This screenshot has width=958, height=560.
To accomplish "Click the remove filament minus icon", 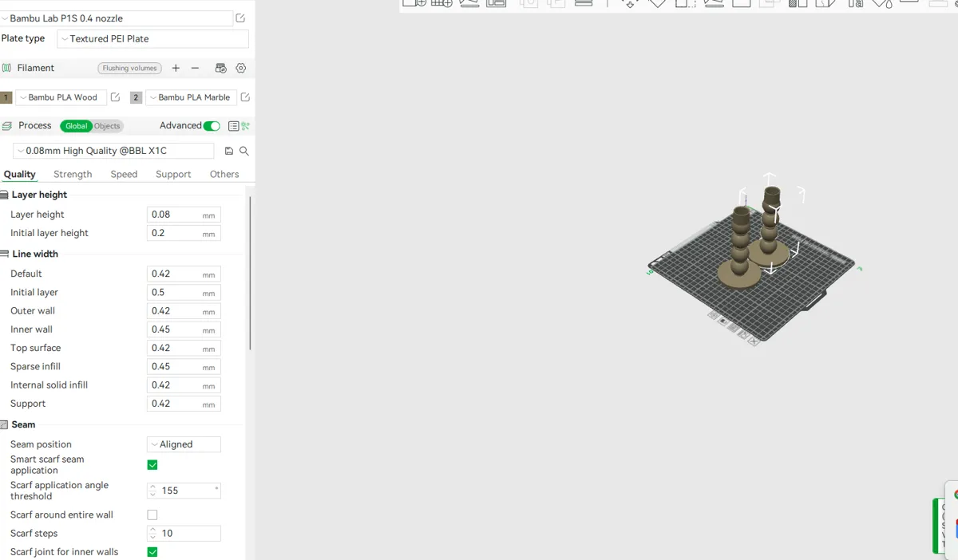I will point(195,69).
